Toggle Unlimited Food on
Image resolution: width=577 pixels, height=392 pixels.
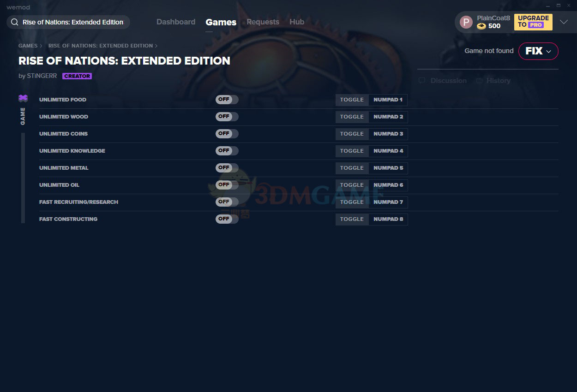(227, 100)
